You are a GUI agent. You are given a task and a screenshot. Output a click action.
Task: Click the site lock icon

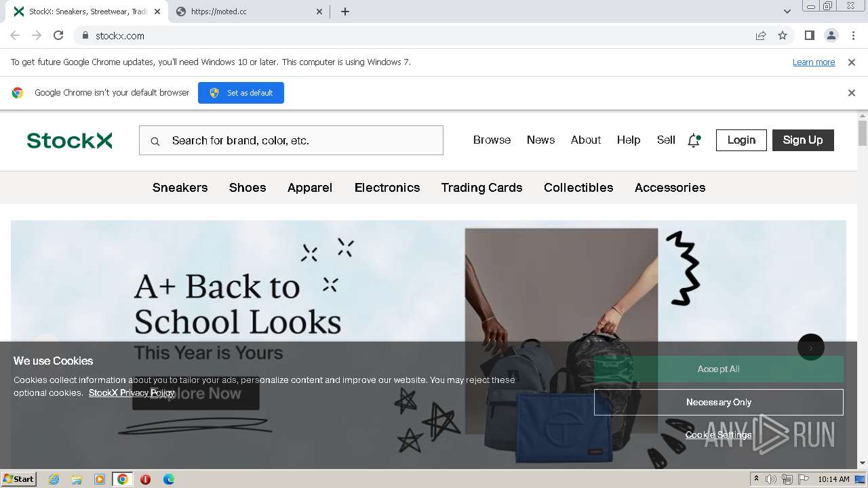pyautogui.click(x=85, y=35)
